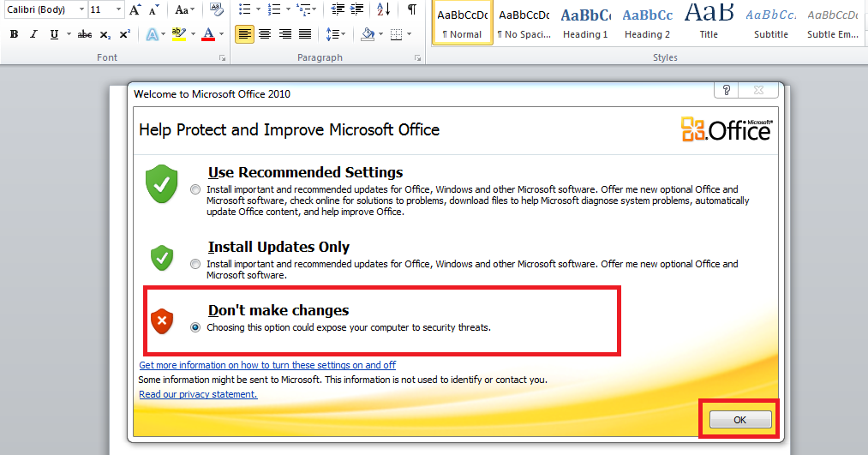Open the font size dropdown arrow
The width and height of the screenshot is (868, 455).
118,9
